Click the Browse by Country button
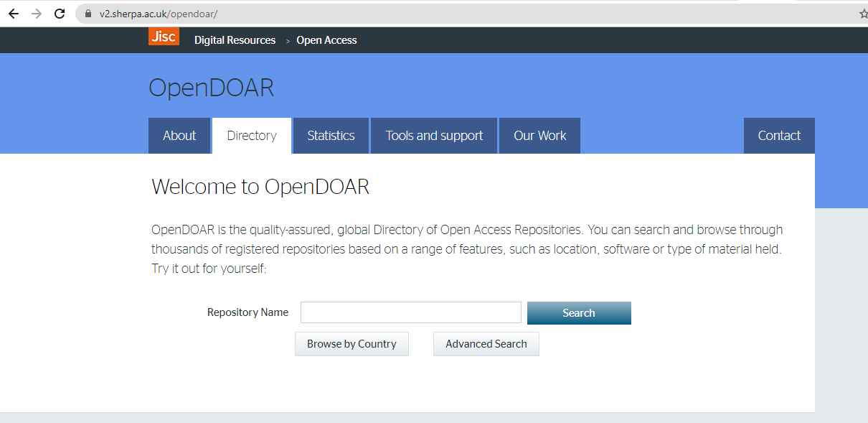The width and height of the screenshot is (868, 423). click(x=352, y=344)
